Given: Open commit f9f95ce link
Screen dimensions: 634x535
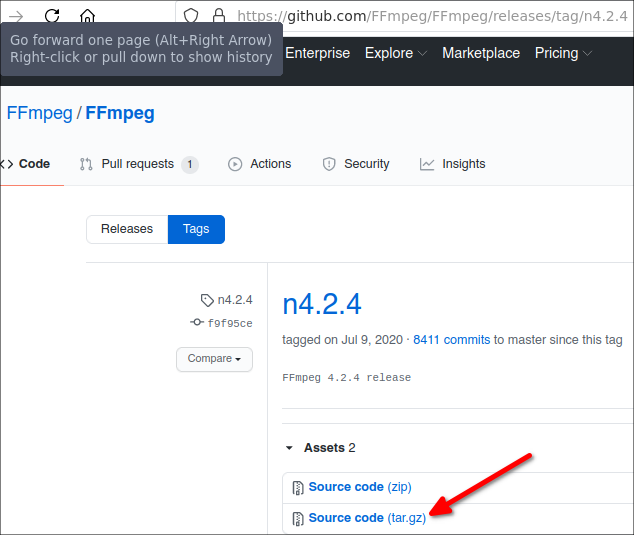Looking at the screenshot, I should pyautogui.click(x=230, y=323).
